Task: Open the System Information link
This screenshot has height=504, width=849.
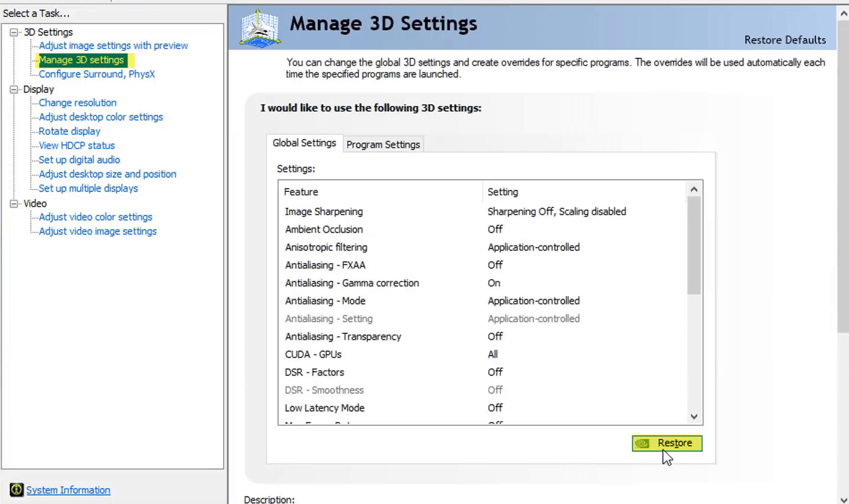Action: tap(68, 490)
